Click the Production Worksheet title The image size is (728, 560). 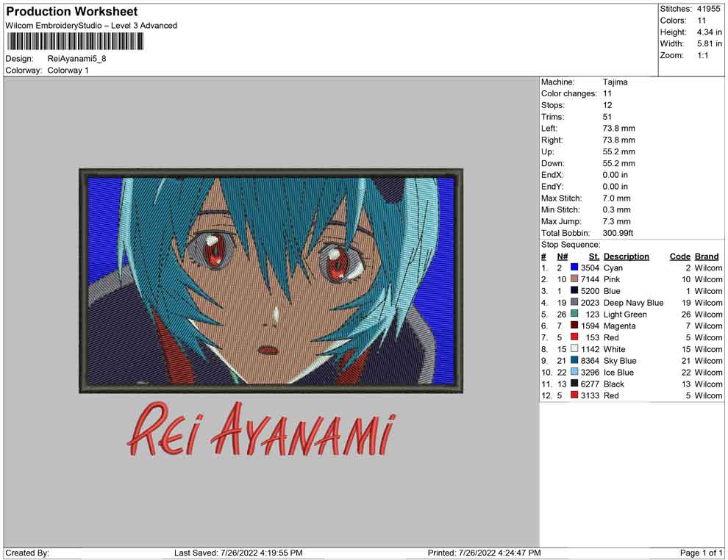pyautogui.click(x=72, y=12)
